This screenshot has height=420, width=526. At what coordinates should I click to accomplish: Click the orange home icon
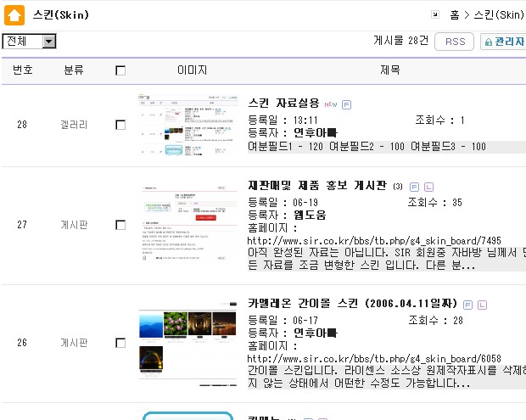[14, 14]
